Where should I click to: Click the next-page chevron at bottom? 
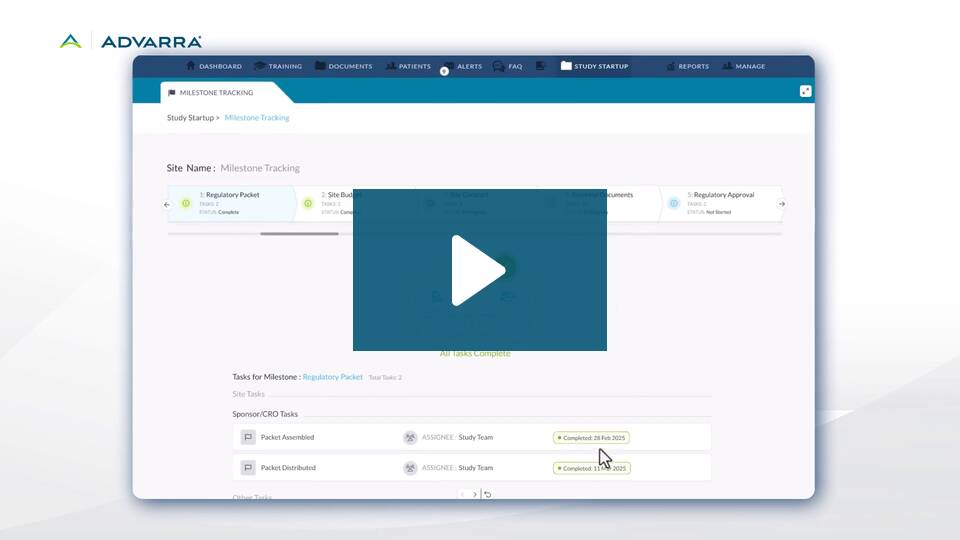[x=474, y=494]
